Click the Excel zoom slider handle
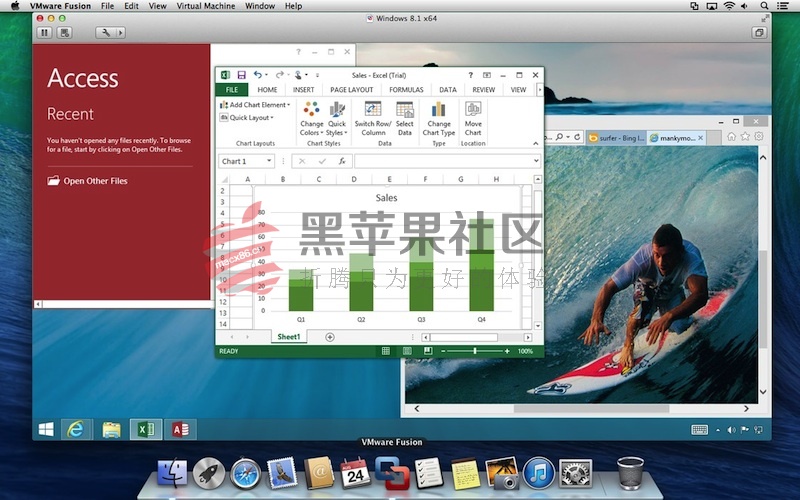The image size is (800, 500). (x=475, y=351)
